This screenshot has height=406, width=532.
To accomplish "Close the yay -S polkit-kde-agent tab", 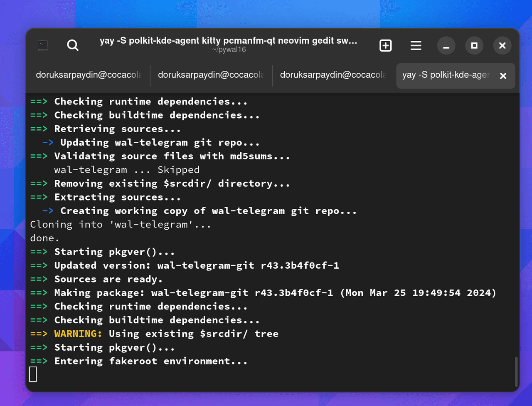I will click(x=503, y=76).
